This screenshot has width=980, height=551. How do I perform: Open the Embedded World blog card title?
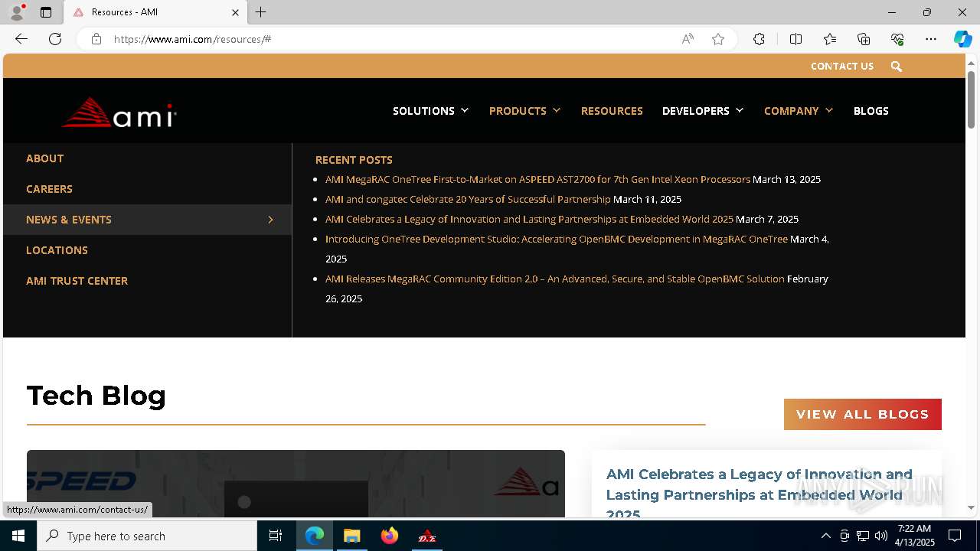click(x=759, y=494)
